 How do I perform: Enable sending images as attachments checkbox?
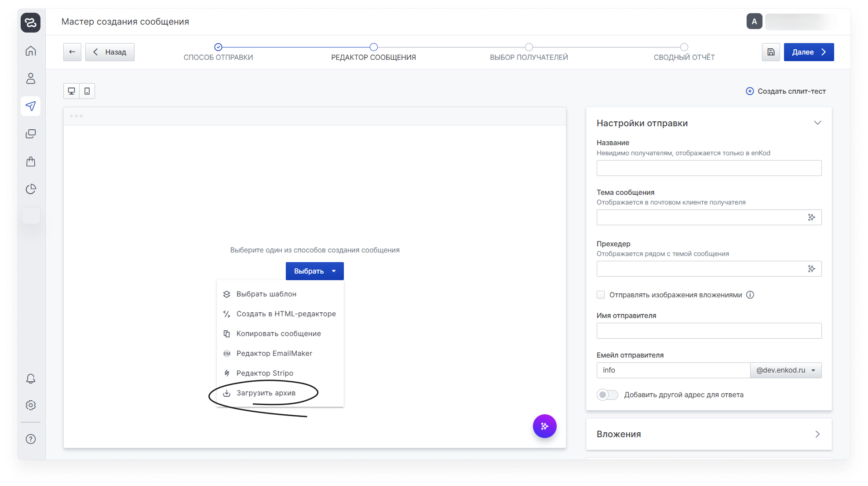coord(601,295)
